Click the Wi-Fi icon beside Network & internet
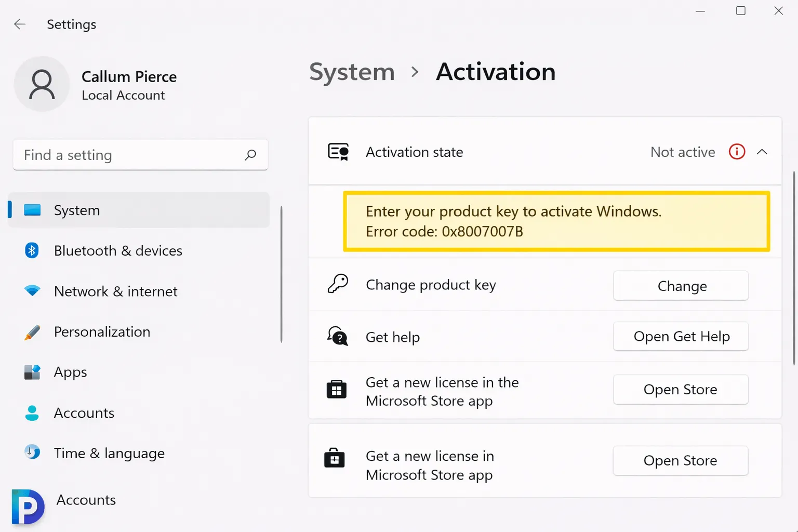 (32, 291)
